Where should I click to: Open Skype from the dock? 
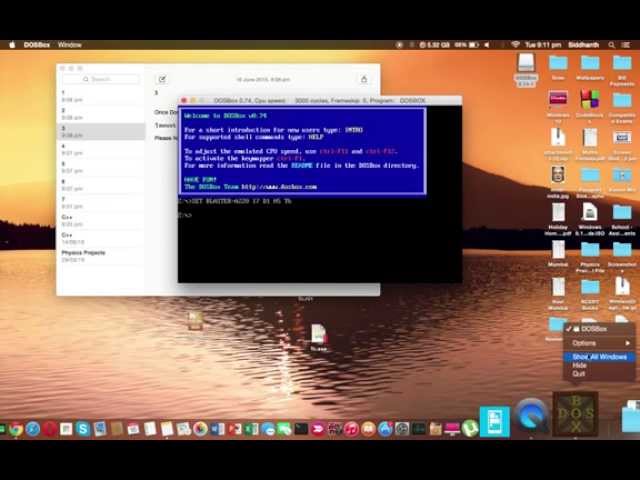[83, 429]
